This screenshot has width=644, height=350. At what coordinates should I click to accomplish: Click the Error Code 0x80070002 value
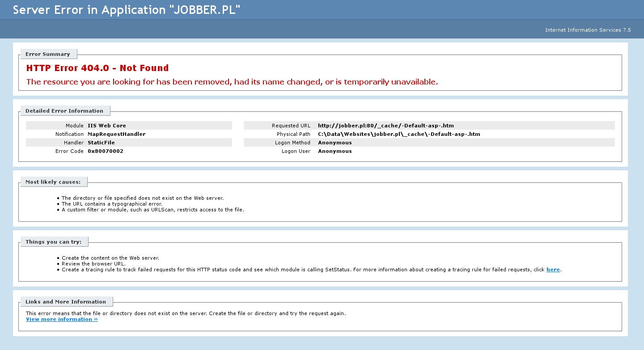(x=106, y=151)
